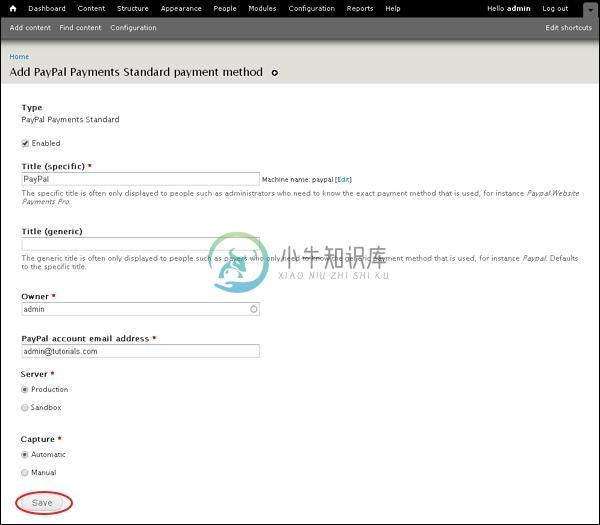Go to the Drupal home icon

pos(13,8)
